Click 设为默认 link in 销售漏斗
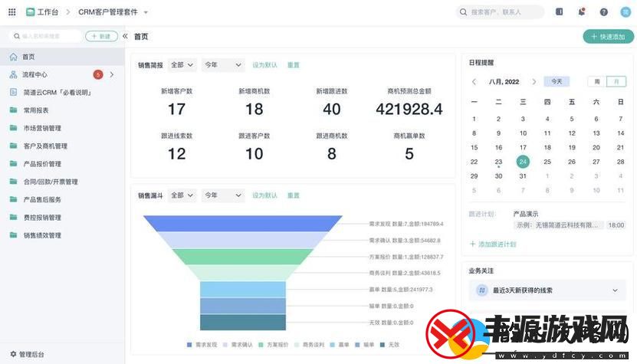The width and height of the screenshot is (637, 364). tap(265, 195)
